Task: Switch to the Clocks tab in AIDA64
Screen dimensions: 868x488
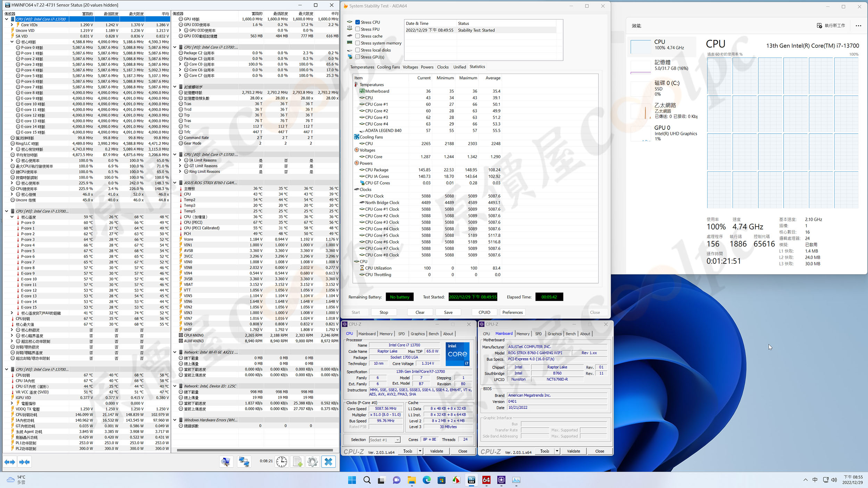Action: [443, 67]
